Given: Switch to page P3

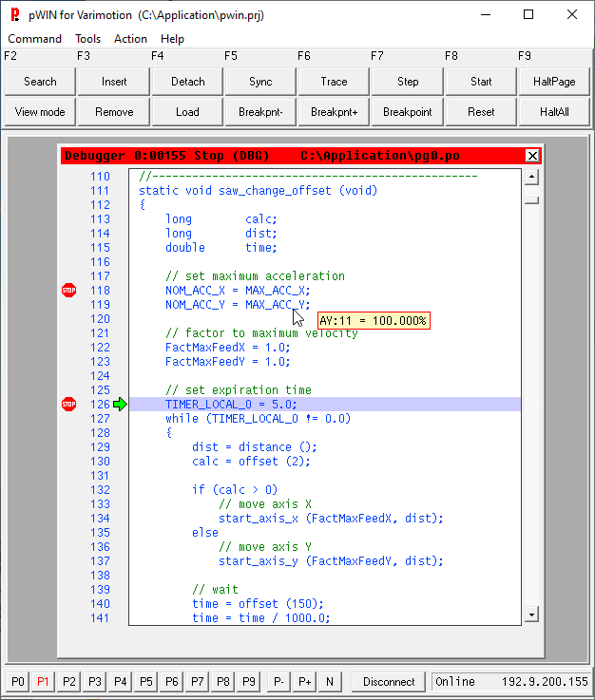Looking at the screenshot, I should point(95,682).
